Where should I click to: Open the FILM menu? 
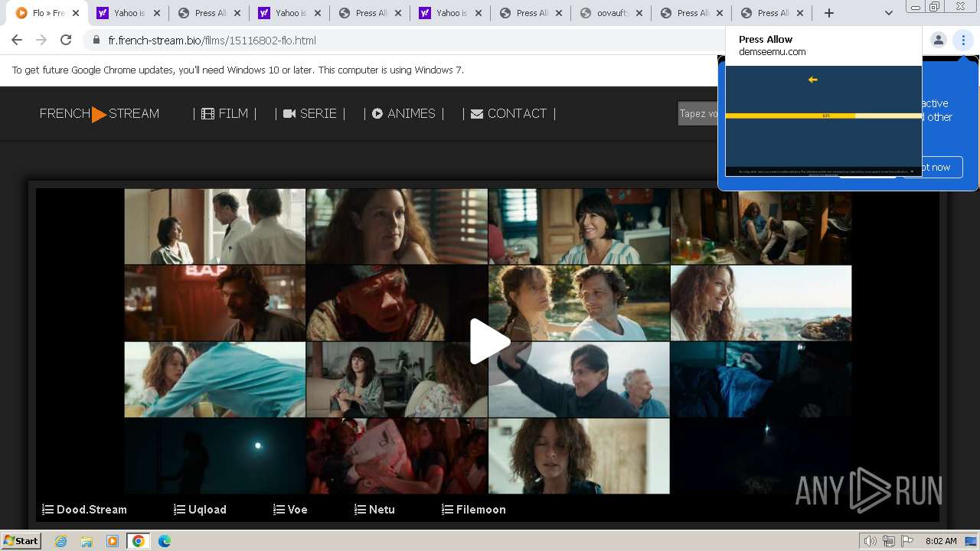[x=224, y=113]
